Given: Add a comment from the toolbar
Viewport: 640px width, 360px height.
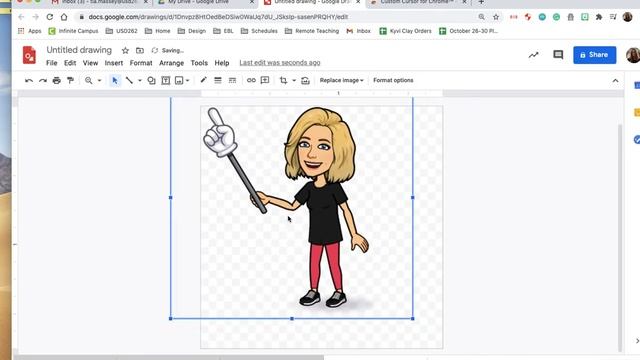Looking at the screenshot, I should coord(265,80).
